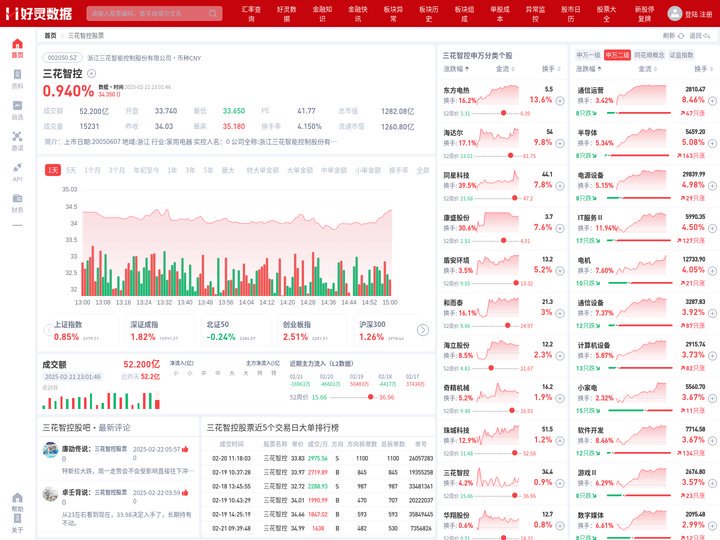Select the 1个月 chart range
Image resolution: width=720 pixels, height=540 pixels.
pos(92,170)
